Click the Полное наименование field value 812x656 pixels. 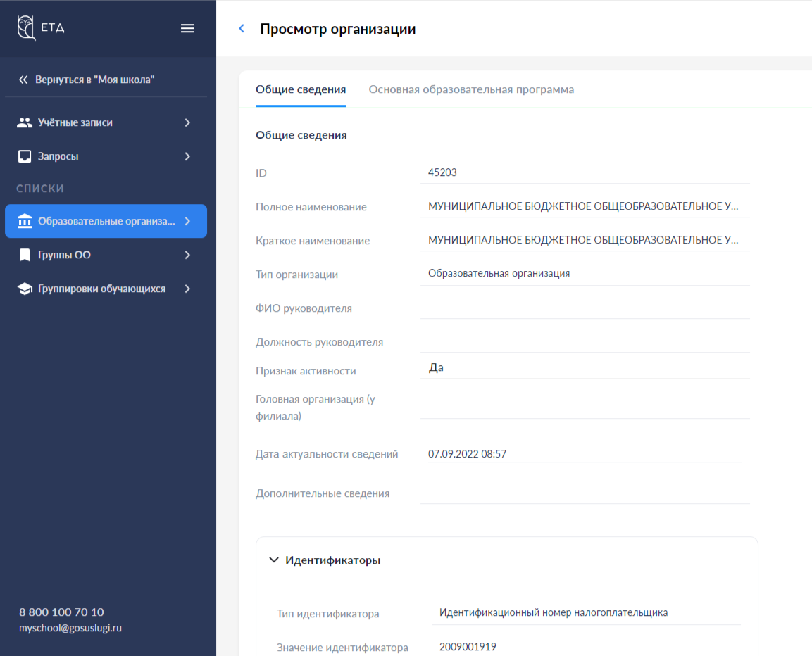coord(584,207)
